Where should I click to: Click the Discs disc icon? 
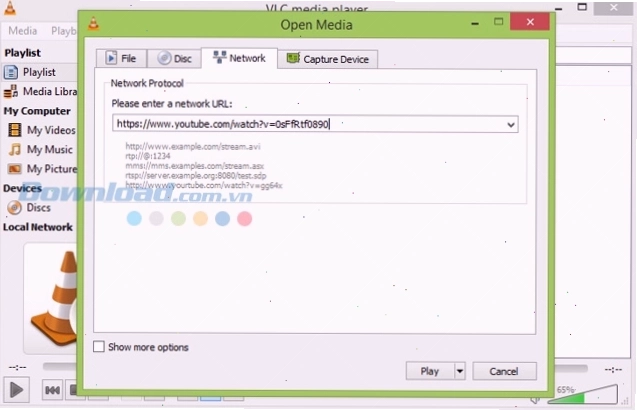click(x=15, y=208)
